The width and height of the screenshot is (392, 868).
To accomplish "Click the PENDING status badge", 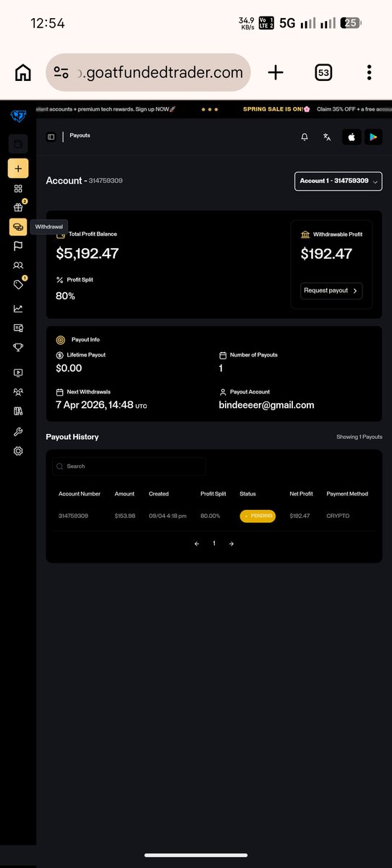I will point(257,516).
